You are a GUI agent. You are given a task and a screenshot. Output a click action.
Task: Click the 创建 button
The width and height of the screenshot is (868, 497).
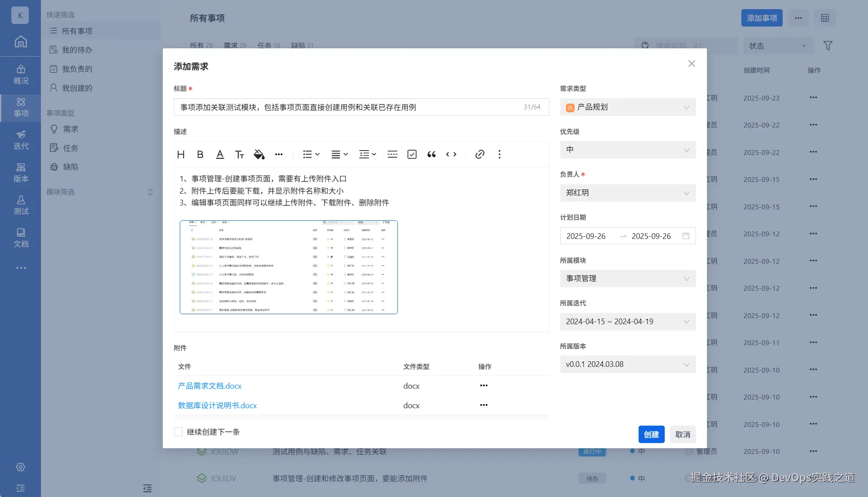click(x=651, y=434)
